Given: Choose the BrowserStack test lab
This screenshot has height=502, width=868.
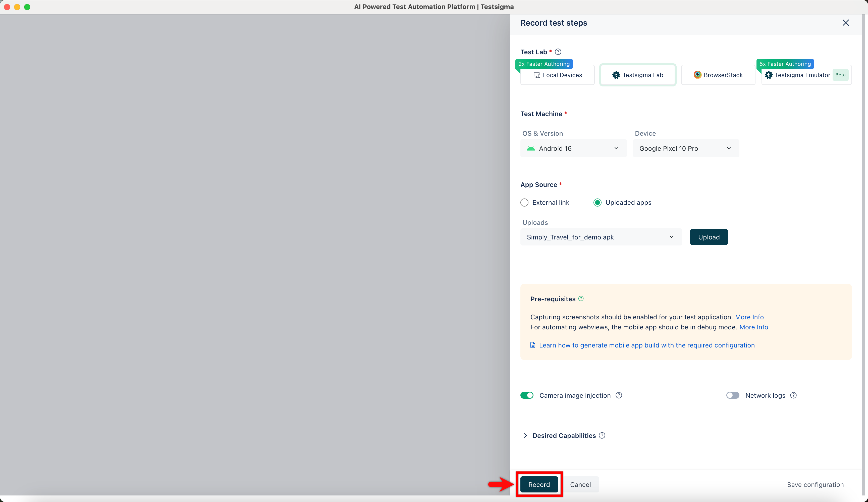Looking at the screenshot, I should click(718, 75).
